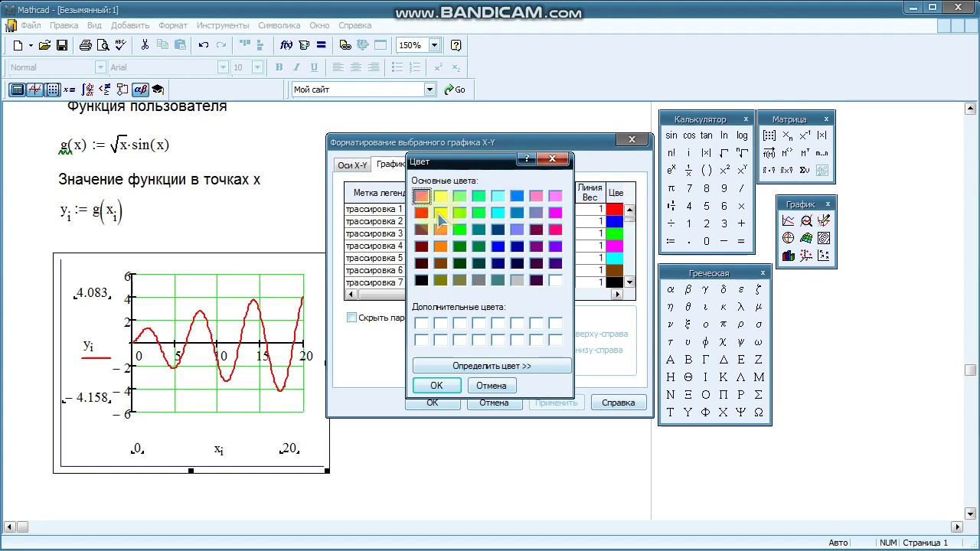
Task: Click sin in the Калькулятор palette
Action: pos(671,135)
